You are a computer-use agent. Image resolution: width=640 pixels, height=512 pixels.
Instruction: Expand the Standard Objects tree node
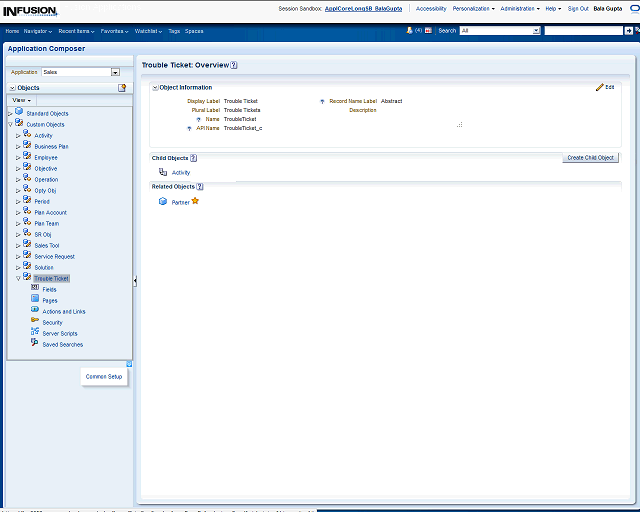pos(10,113)
